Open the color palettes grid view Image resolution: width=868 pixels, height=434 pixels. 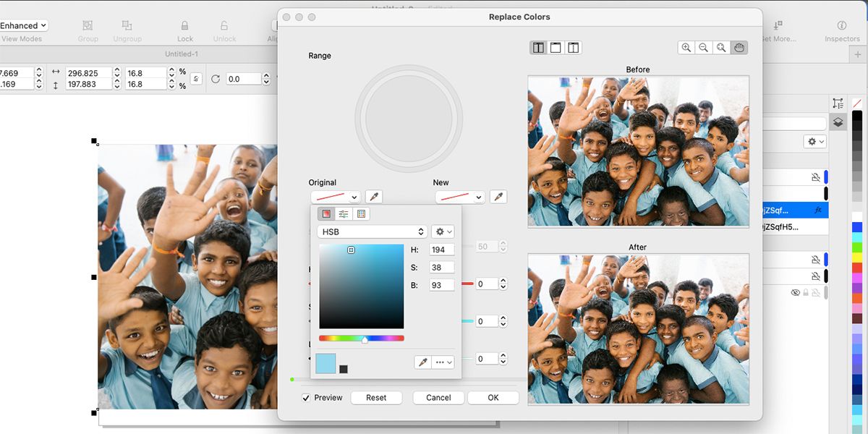pyautogui.click(x=361, y=214)
